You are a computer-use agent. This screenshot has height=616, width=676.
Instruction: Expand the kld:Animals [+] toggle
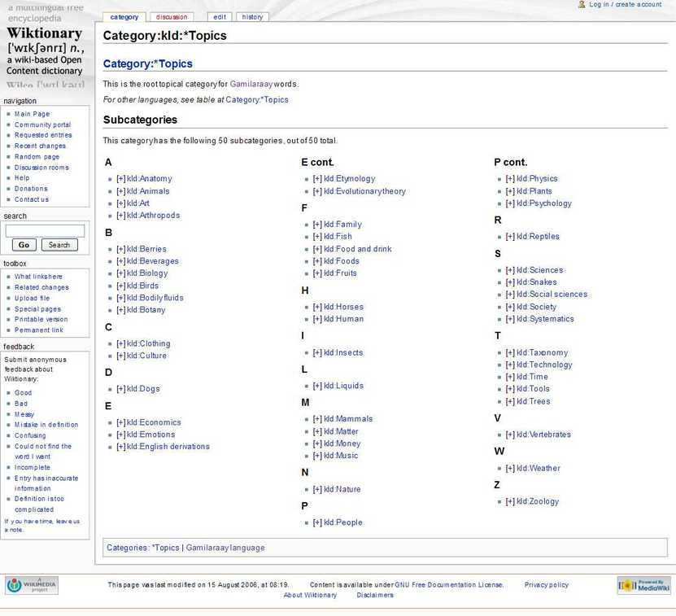click(x=120, y=191)
